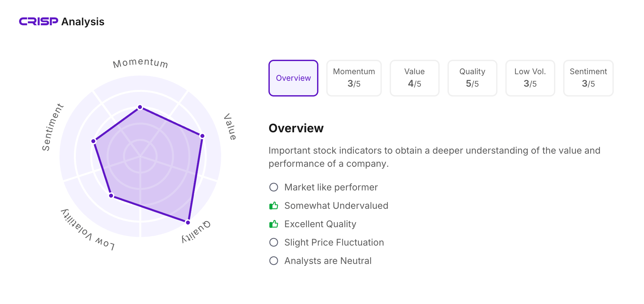
Task: Click thumbs-up icon beside Excellent Quality
Action: 273,224
